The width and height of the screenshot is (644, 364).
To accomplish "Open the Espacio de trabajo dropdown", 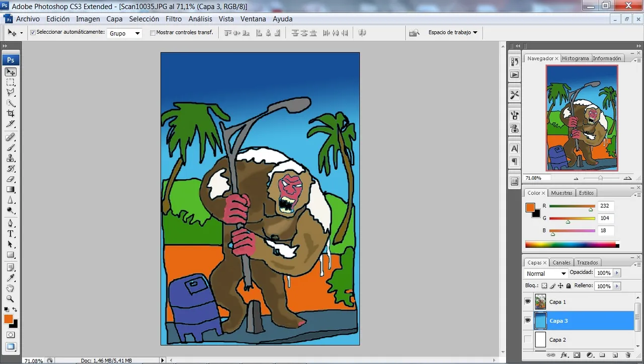I will [x=453, y=32].
